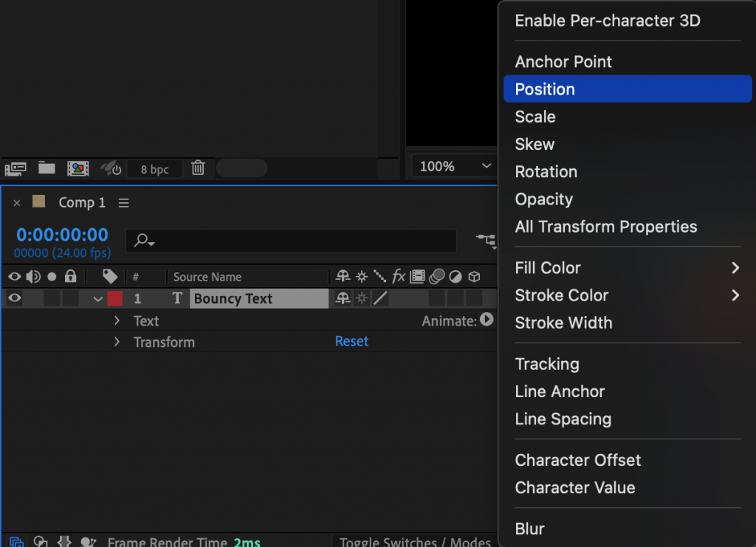The image size is (756, 547).
Task: Open the Create New Composition icon
Action: (78, 168)
